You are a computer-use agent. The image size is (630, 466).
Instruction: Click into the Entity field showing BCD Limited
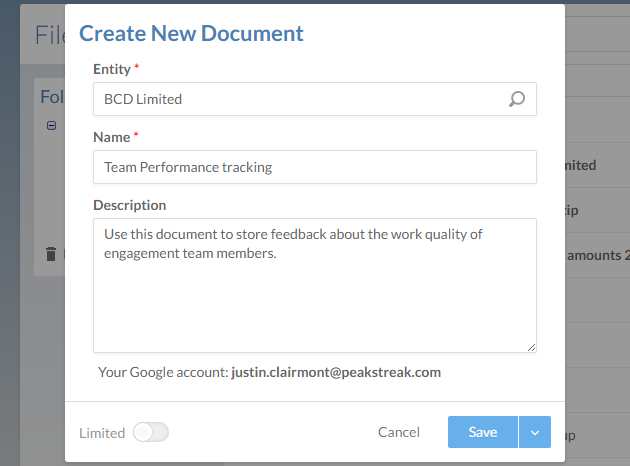[300, 99]
